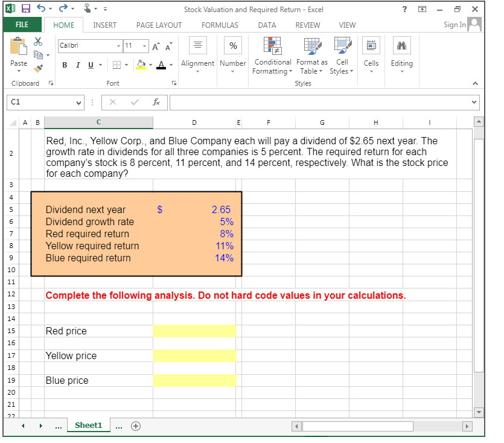This screenshot has height=443, width=504.
Task: Apply bold formatting from the Font group
Action: pyautogui.click(x=65, y=65)
